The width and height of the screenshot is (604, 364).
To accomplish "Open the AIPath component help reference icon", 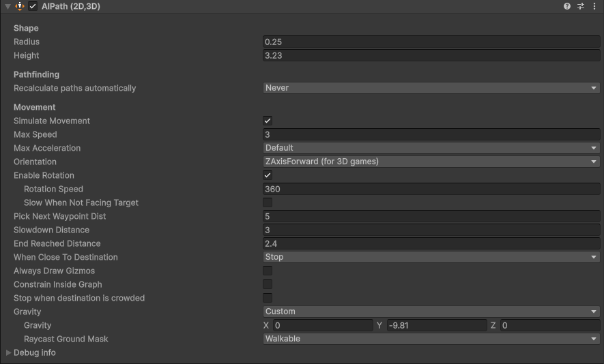I will tap(567, 6).
